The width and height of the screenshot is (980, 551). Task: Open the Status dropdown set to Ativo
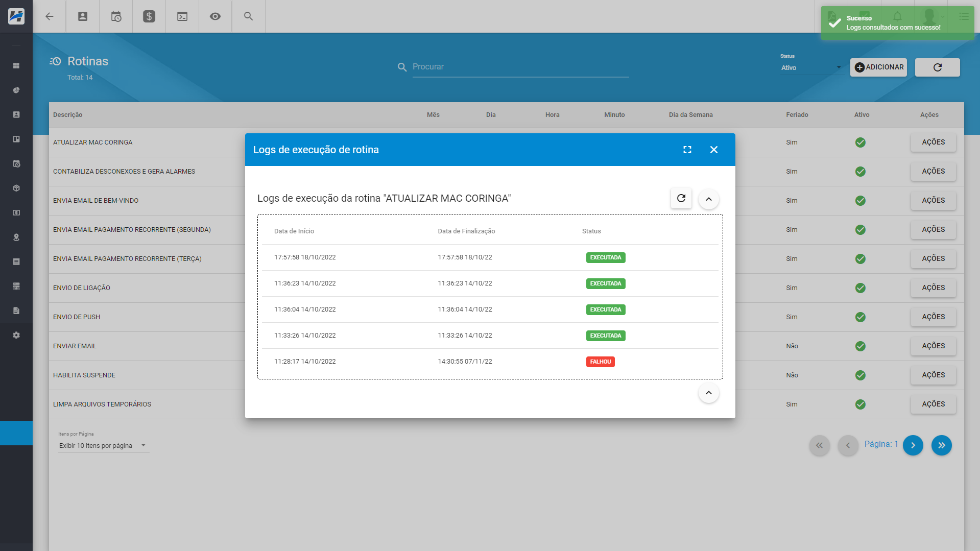point(811,67)
